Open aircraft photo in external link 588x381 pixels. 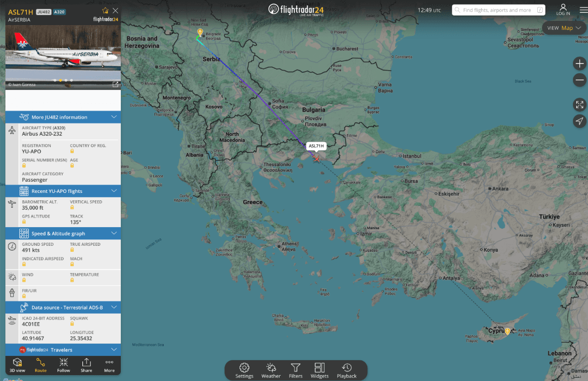click(115, 84)
